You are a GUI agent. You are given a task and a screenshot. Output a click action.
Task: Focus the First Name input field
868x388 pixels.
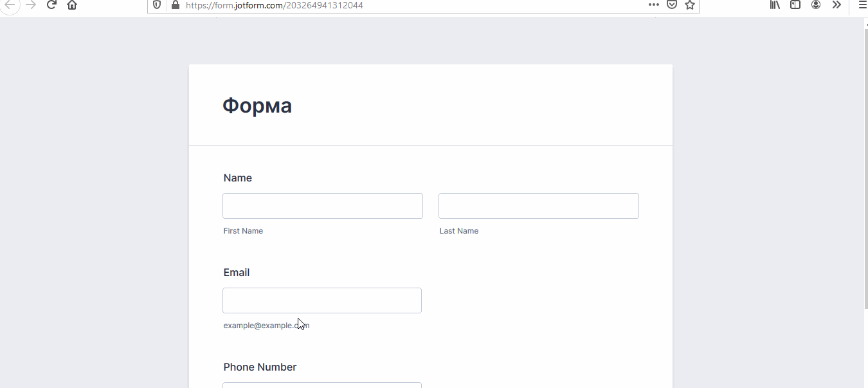click(323, 206)
